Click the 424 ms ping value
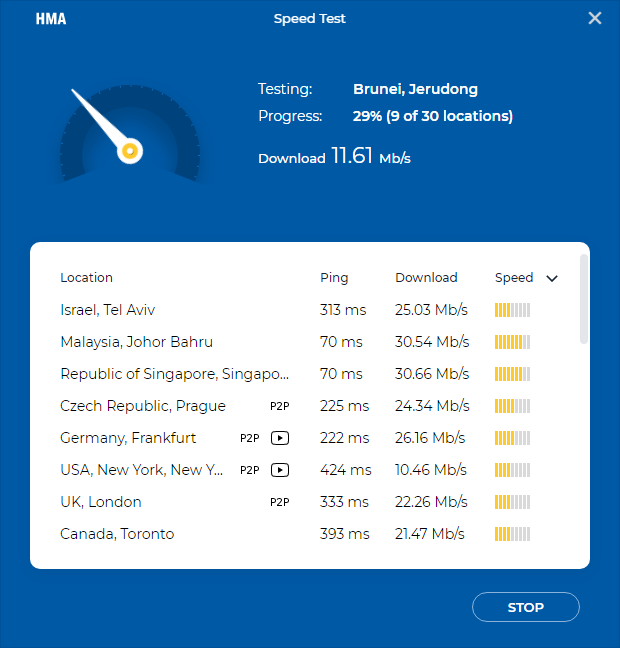Image resolution: width=620 pixels, height=648 pixels. click(346, 470)
